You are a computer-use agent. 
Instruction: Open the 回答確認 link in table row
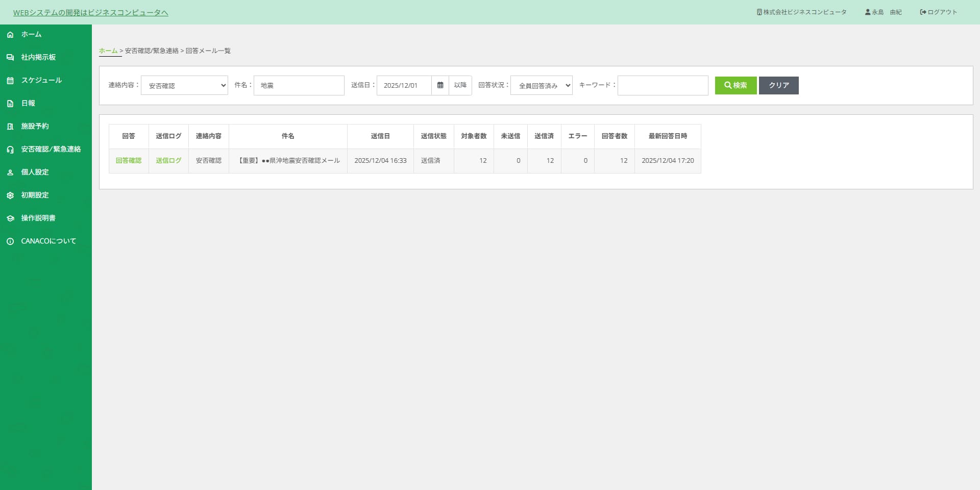(x=129, y=160)
